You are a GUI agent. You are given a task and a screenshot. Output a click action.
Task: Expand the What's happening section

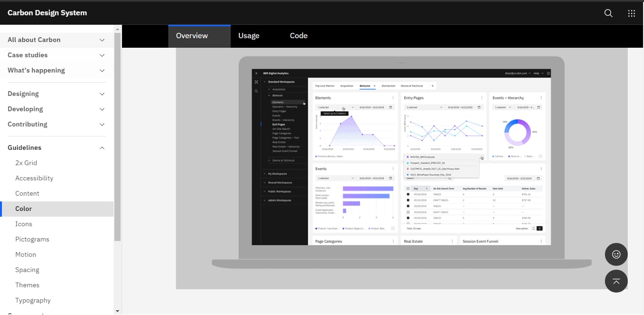(x=57, y=71)
